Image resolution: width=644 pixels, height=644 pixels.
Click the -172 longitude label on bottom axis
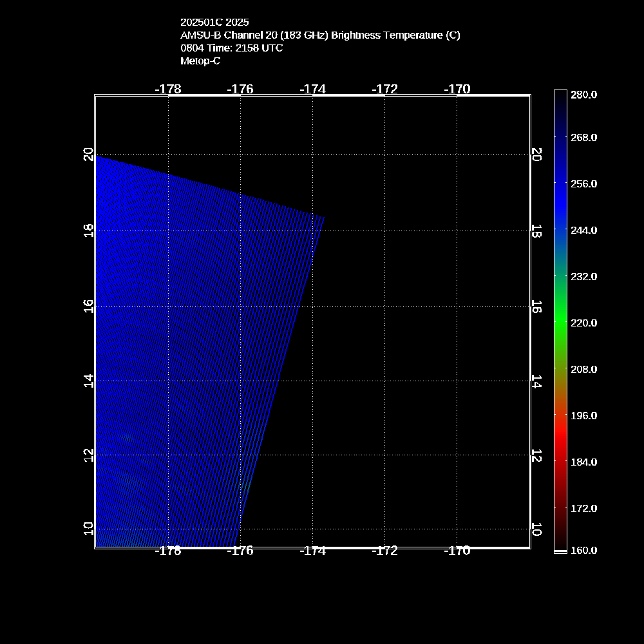click(x=386, y=551)
